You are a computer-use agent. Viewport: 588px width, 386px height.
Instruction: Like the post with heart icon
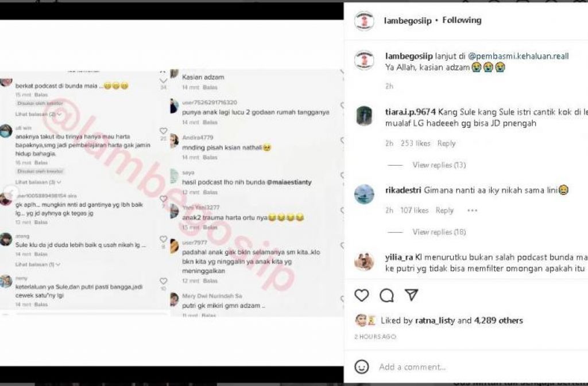(x=362, y=295)
